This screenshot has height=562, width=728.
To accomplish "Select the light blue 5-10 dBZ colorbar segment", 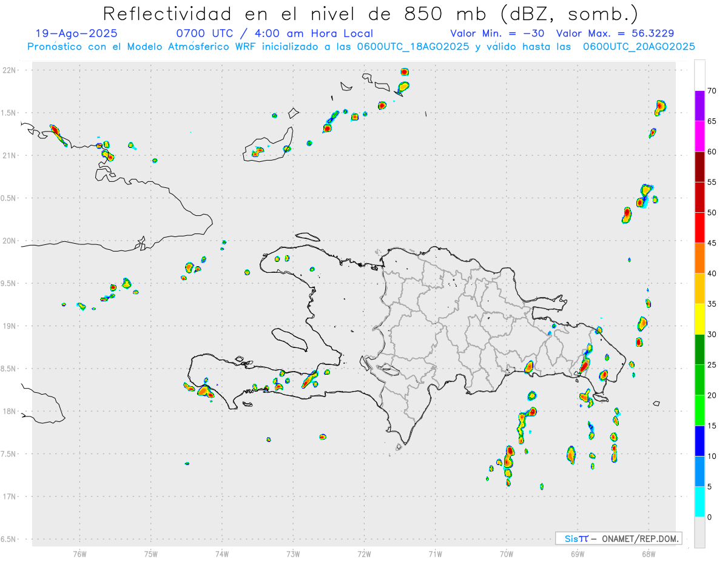I will (699, 472).
